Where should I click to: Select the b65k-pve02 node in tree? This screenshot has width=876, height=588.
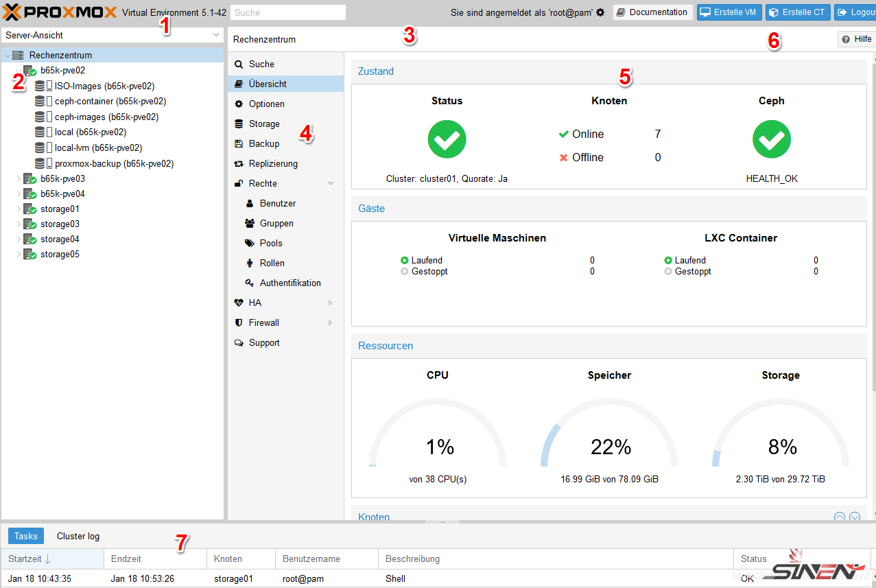[113, 70]
